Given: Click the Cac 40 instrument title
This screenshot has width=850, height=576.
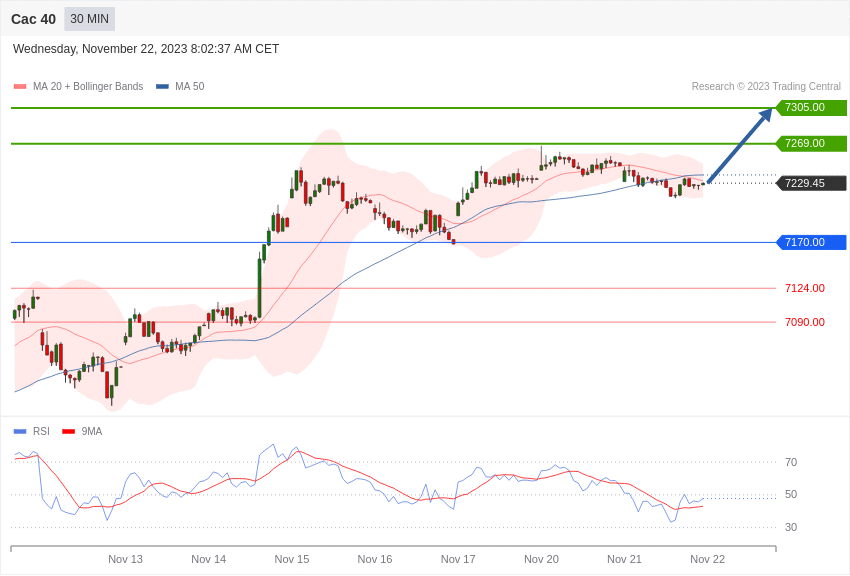Looking at the screenshot, I should [33, 19].
